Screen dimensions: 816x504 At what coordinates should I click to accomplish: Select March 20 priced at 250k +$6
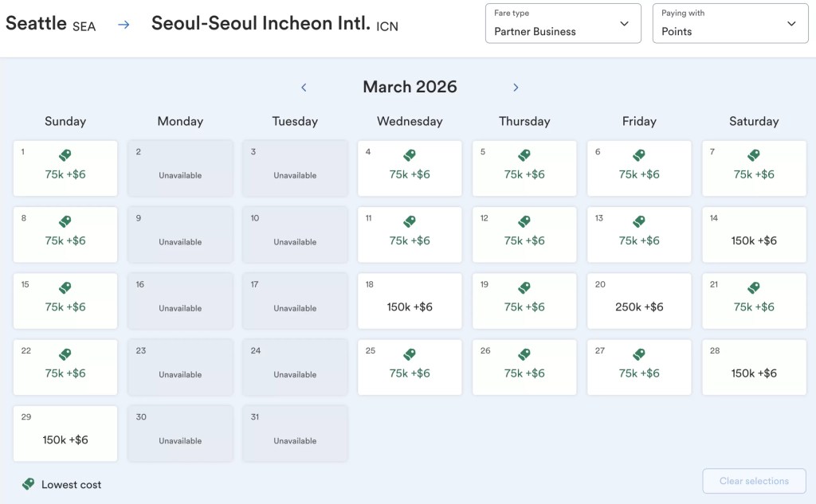[639, 301]
